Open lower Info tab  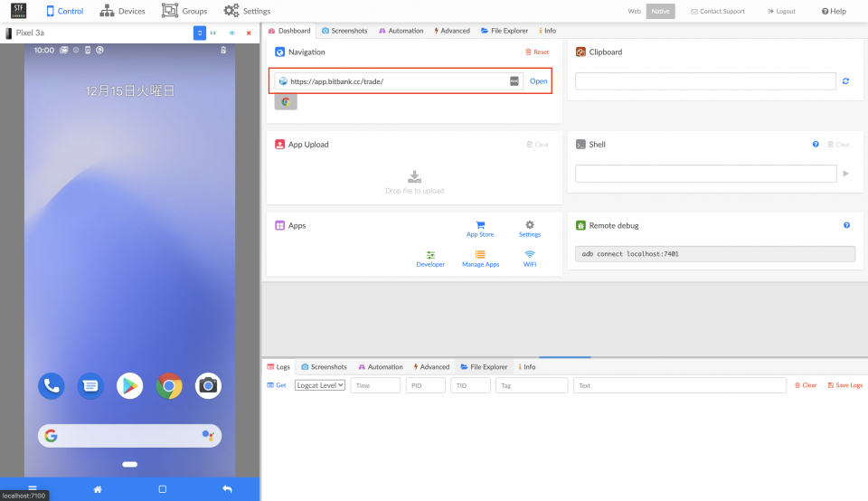527,367
